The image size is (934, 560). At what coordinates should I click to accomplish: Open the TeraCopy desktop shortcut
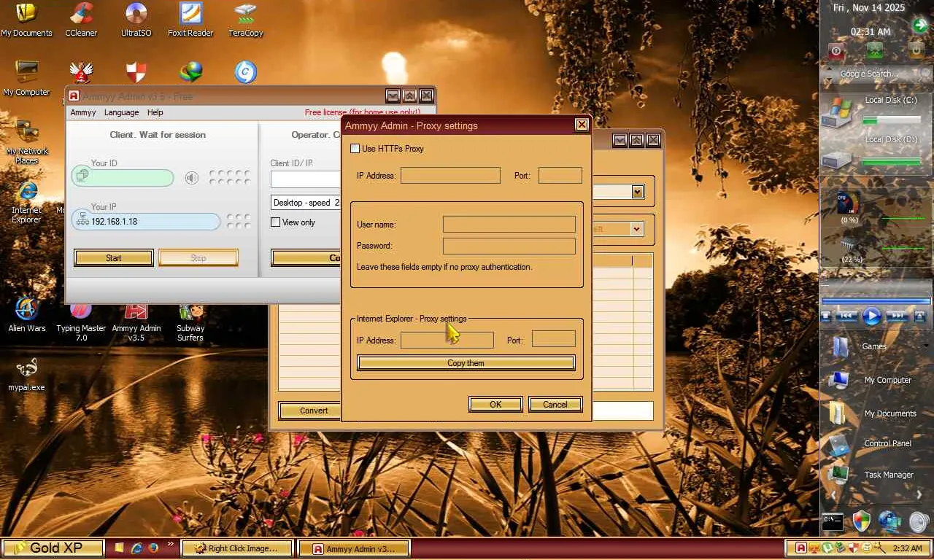click(245, 20)
